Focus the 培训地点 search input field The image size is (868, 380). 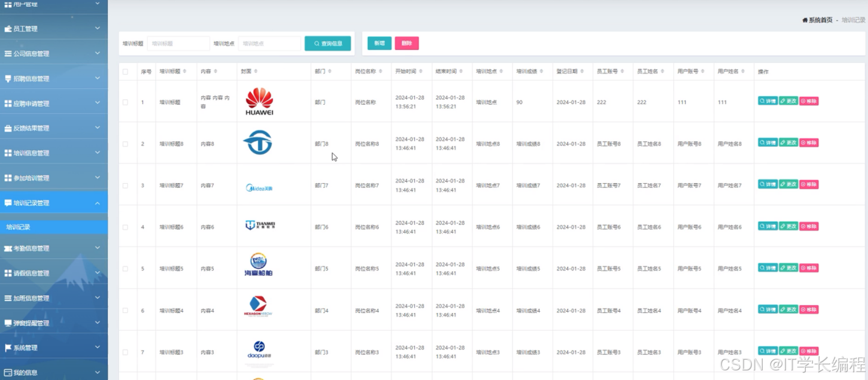coord(269,43)
